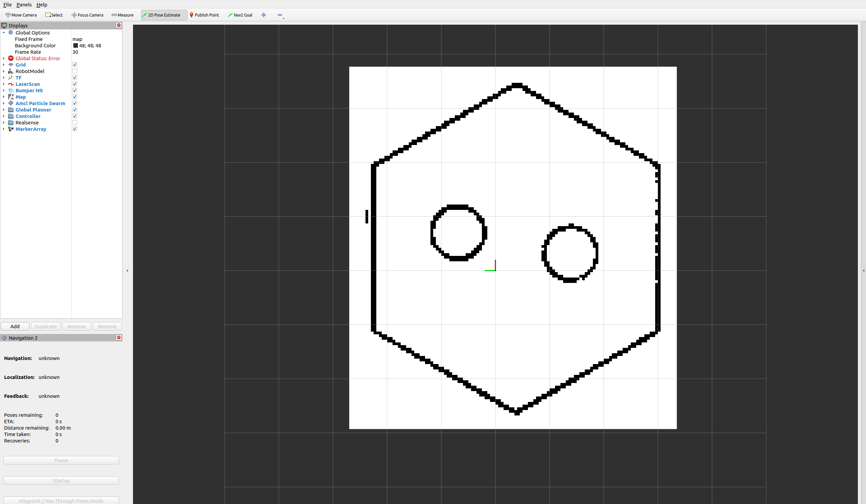Disable the LaserScan display checkbox
This screenshot has height=504, width=866.
pos(74,84)
